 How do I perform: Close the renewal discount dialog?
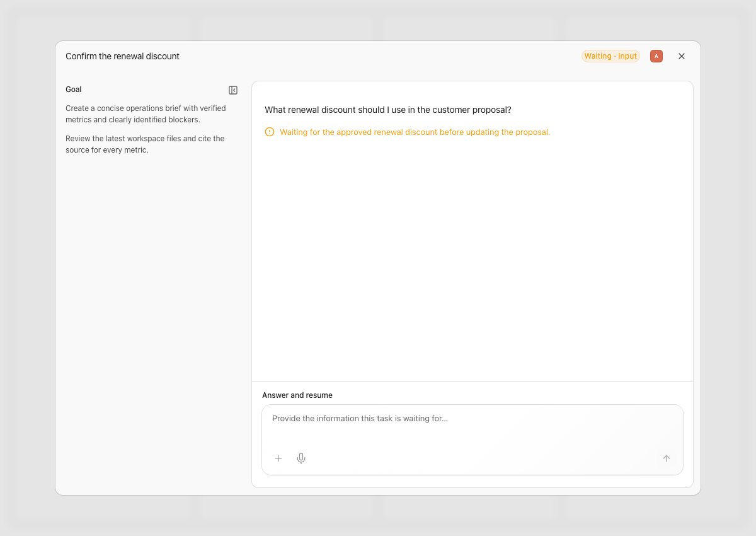[682, 56]
